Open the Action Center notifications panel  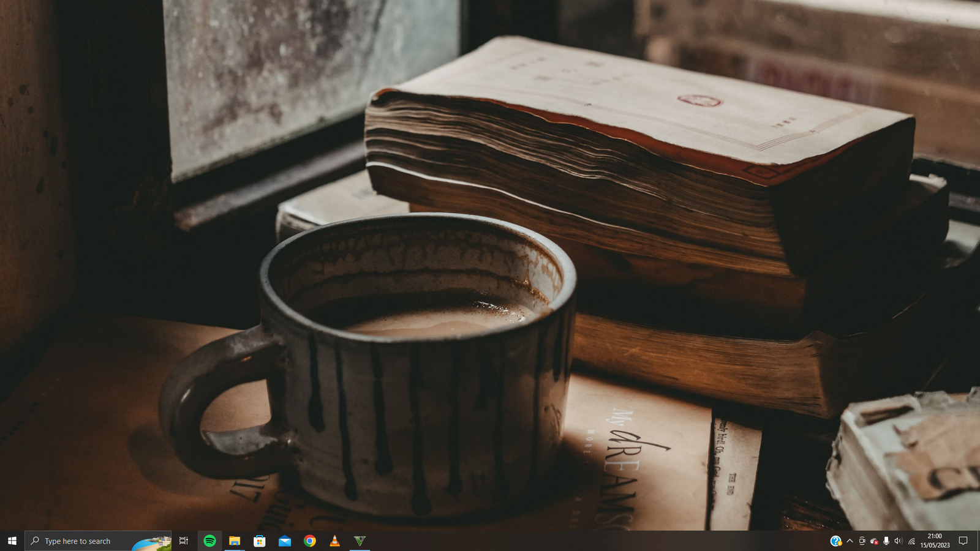(963, 541)
